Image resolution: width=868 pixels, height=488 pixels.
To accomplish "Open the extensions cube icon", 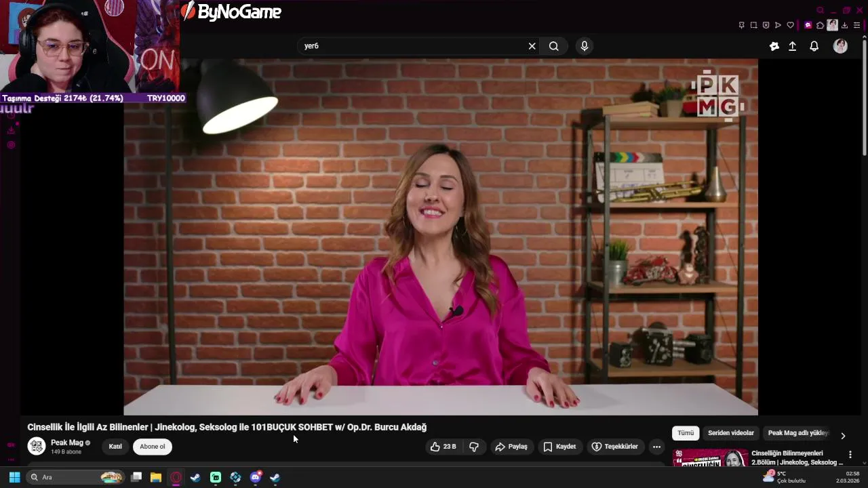I will pyautogui.click(x=820, y=25).
